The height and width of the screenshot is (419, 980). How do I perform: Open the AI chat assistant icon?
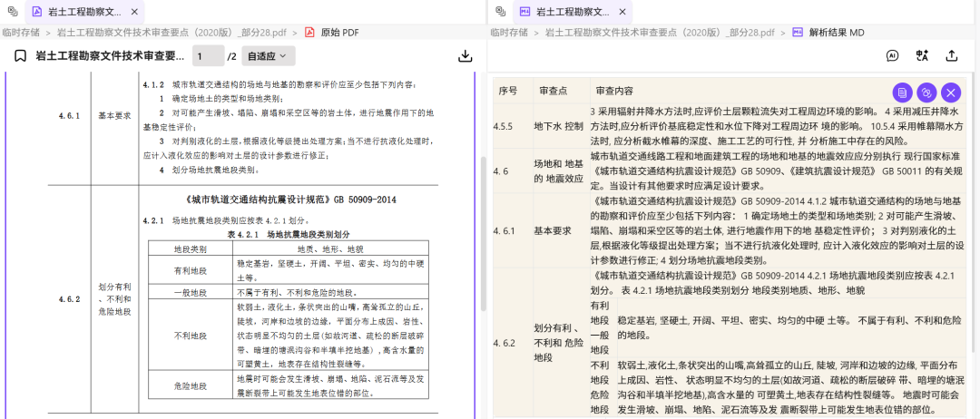pyautogui.click(x=892, y=55)
